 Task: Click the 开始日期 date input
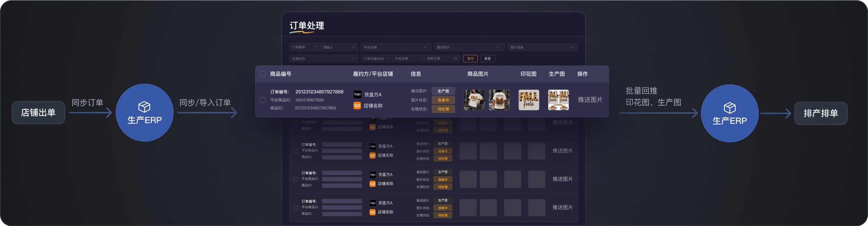point(401,59)
